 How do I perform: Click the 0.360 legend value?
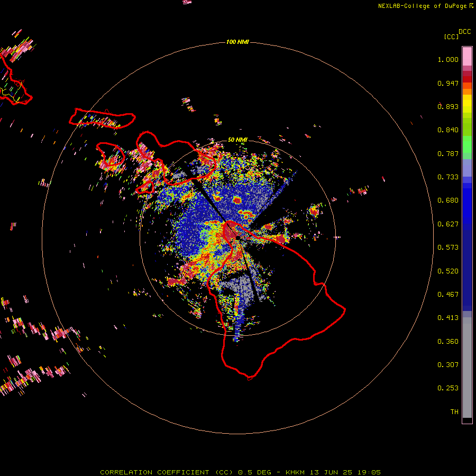click(x=448, y=342)
